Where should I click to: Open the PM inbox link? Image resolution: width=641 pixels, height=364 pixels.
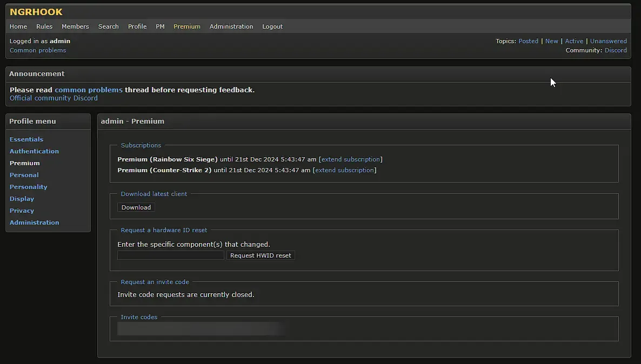[160, 26]
